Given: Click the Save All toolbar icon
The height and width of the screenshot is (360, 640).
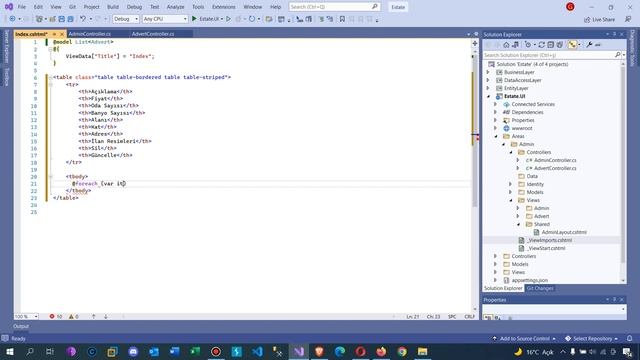Looking at the screenshot, I should coord(70,19).
